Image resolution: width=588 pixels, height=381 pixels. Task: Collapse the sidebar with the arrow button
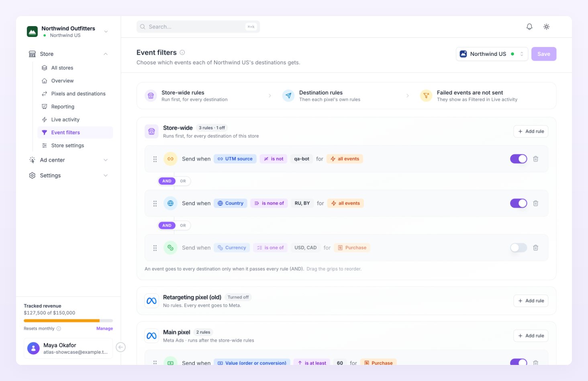(120, 347)
